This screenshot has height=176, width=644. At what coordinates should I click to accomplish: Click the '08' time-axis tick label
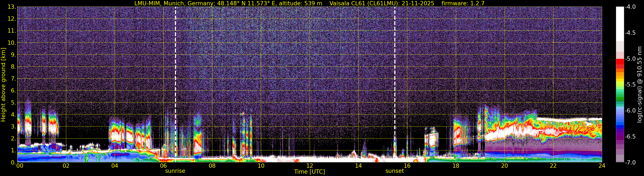212,166
